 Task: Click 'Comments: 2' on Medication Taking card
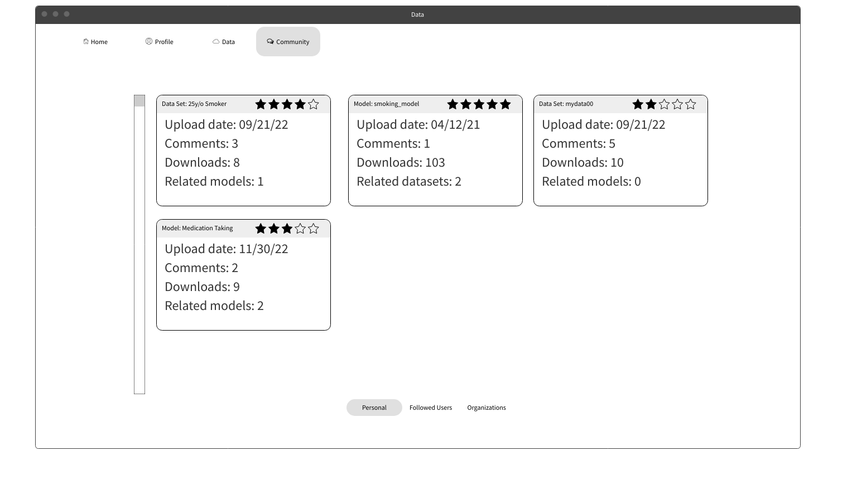coord(201,268)
